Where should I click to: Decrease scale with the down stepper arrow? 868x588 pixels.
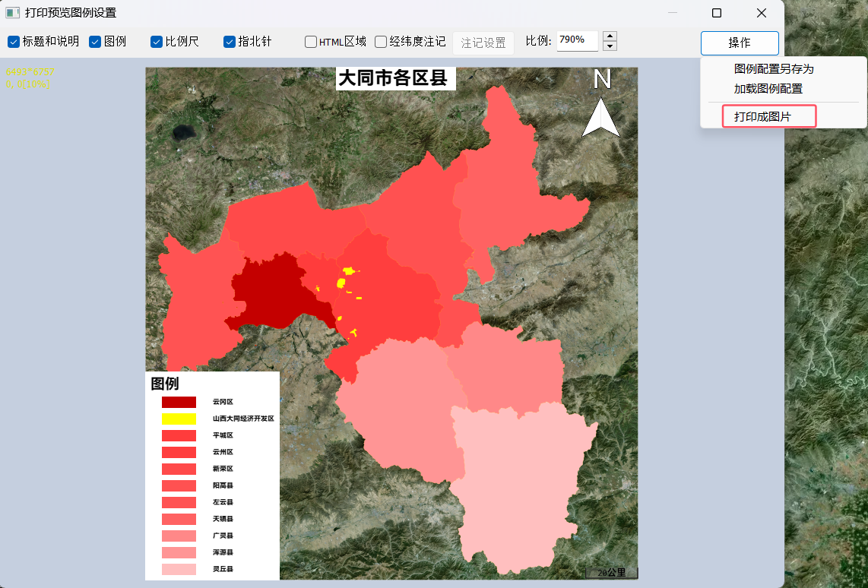[x=610, y=47]
